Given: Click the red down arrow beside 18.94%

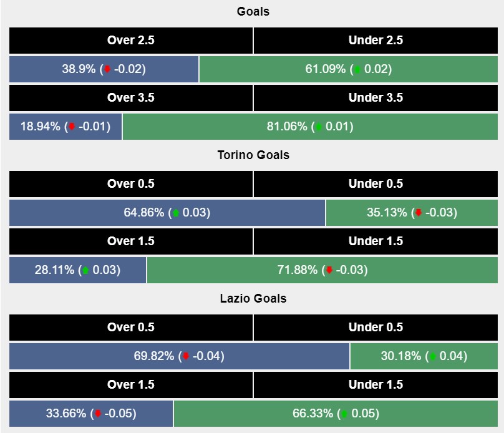Looking at the screenshot, I should point(72,127).
